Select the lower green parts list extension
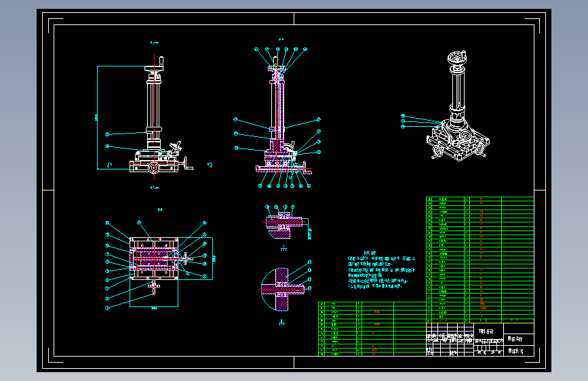Screen dimensions: 588x381 372,329
